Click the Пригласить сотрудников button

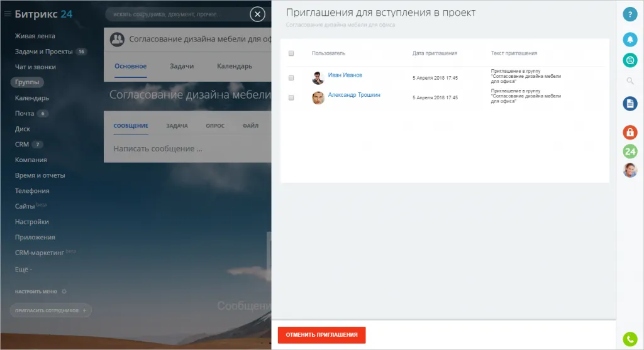(51, 310)
